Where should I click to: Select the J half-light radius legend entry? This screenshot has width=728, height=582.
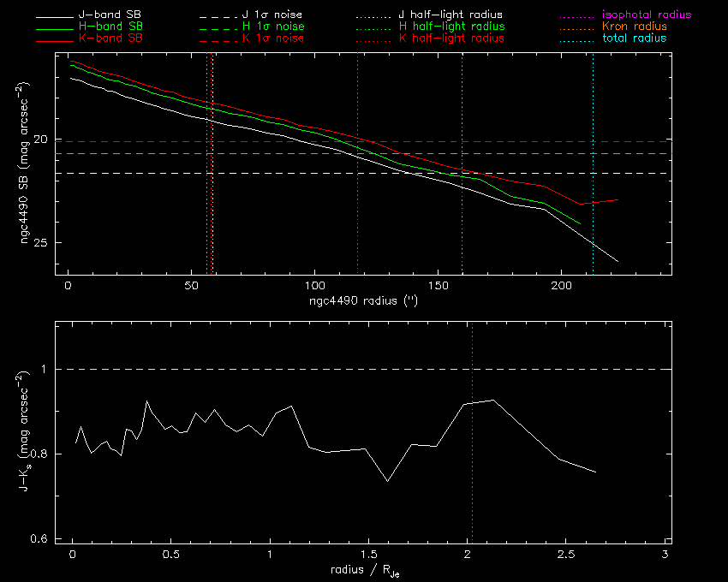click(x=451, y=15)
